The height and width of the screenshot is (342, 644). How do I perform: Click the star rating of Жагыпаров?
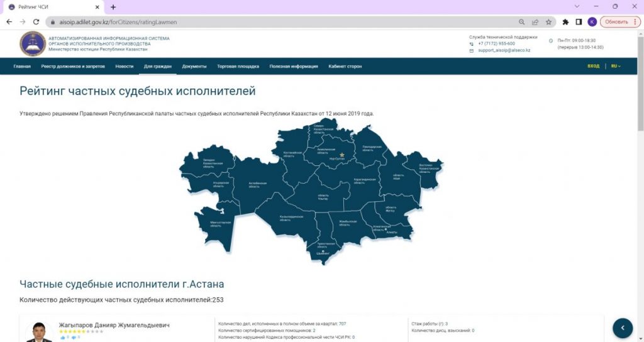pos(81,331)
